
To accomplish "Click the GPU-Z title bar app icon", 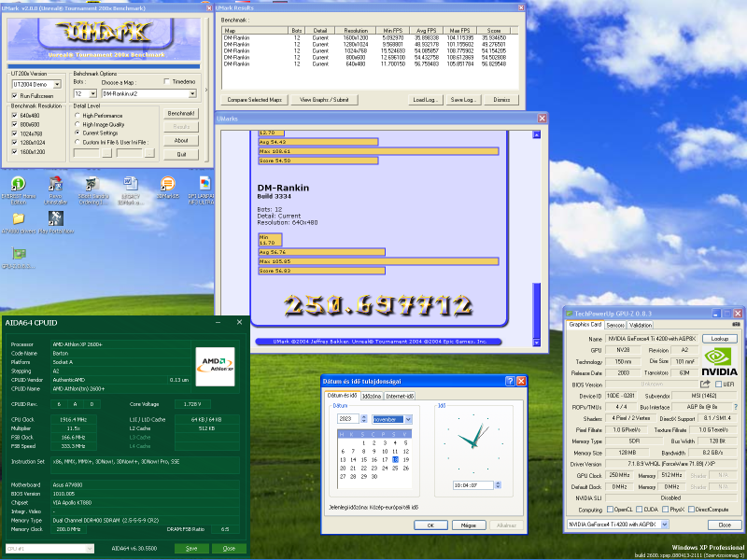I will pyautogui.click(x=569, y=314).
